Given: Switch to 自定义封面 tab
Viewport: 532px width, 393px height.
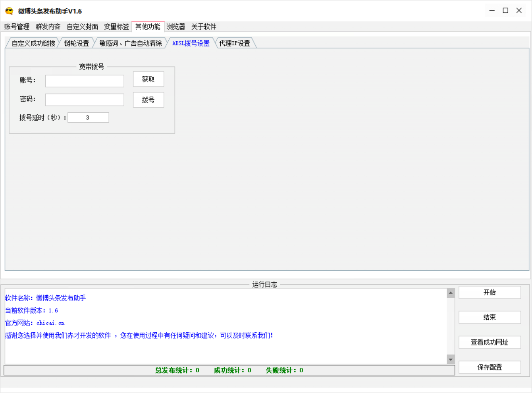Looking at the screenshot, I should point(82,27).
